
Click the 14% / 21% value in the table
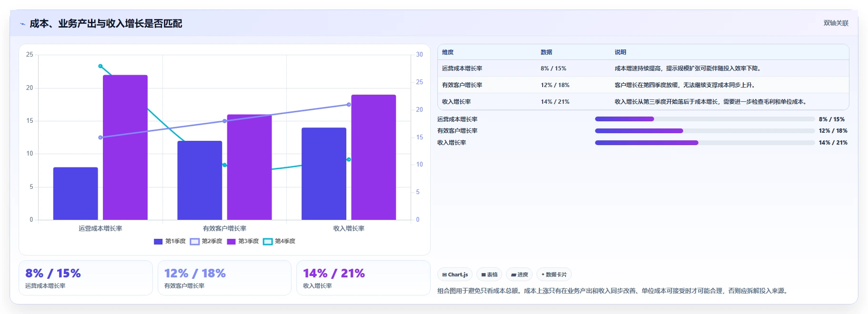point(555,102)
